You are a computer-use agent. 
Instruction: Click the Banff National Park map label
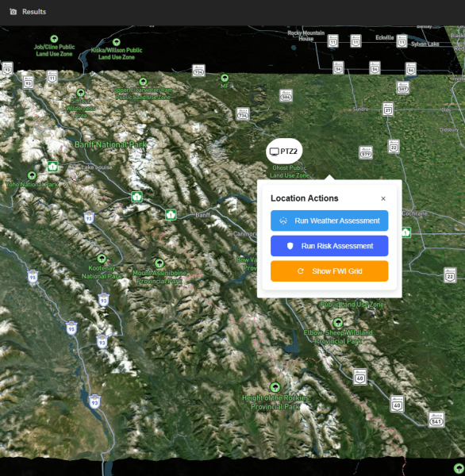click(111, 144)
